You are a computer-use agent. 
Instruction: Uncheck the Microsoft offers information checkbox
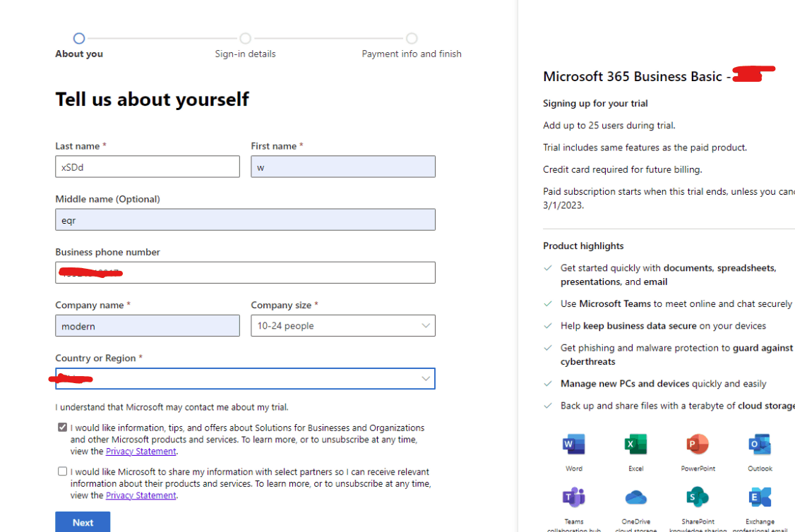pyautogui.click(x=62, y=427)
